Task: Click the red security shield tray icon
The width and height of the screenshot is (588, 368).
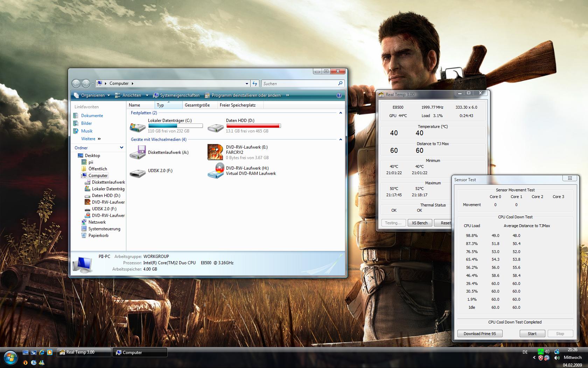Action: click(541, 358)
